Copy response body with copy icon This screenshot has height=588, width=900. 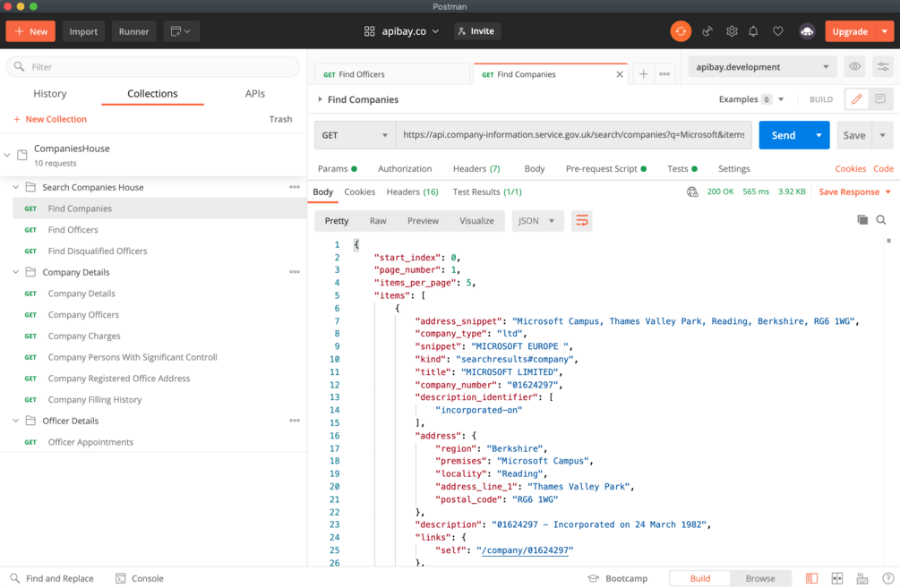862,220
